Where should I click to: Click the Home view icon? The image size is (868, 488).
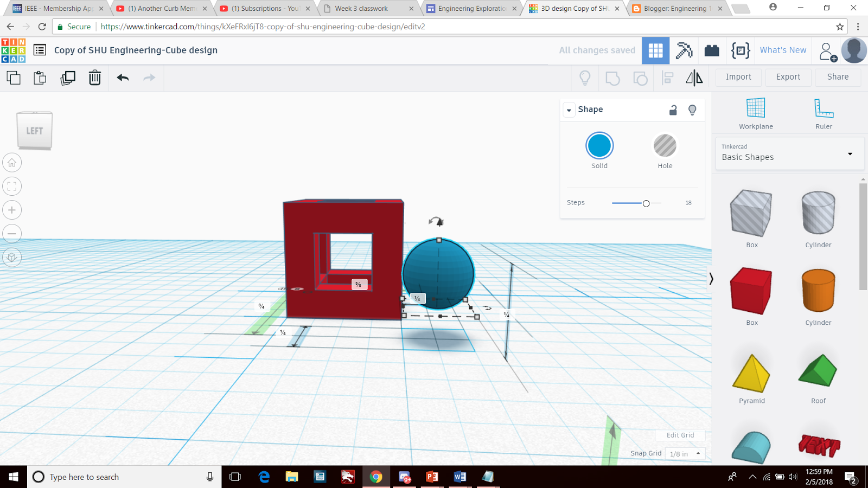point(12,162)
